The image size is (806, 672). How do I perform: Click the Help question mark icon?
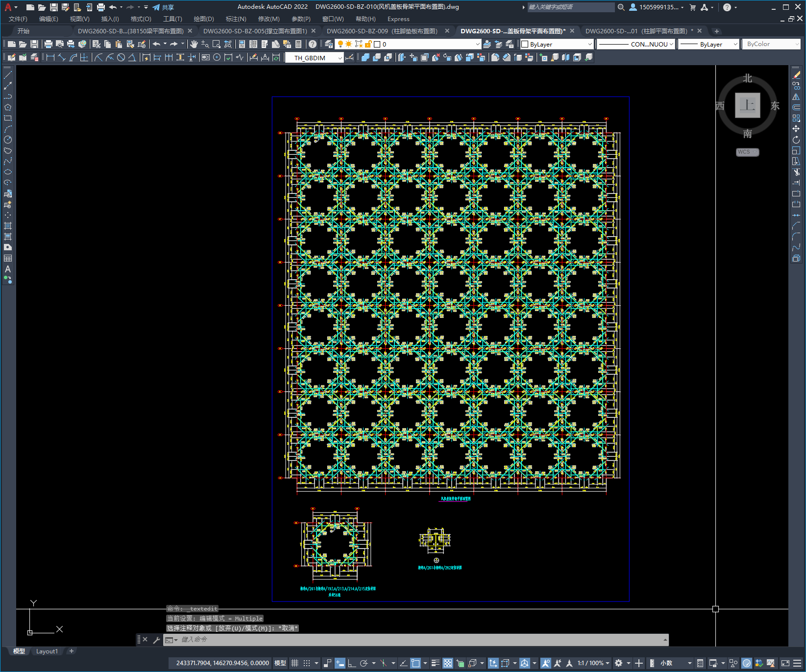coord(313,44)
